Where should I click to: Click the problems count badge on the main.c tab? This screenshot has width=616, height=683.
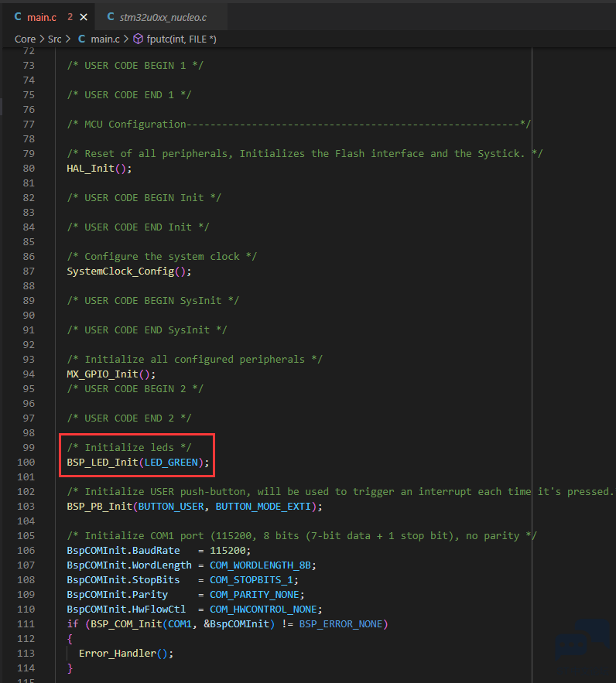(70, 16)
